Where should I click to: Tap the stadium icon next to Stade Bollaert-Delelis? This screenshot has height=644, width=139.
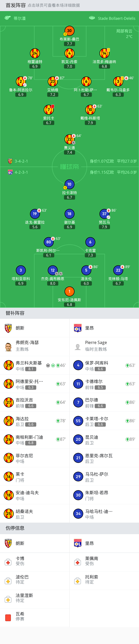tap(92, 18)
